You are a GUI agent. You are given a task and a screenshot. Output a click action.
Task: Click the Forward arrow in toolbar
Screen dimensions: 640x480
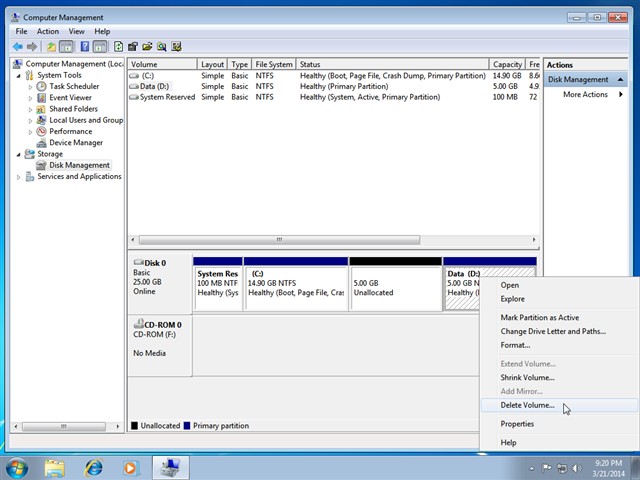pyautogui.click(x=32, y=47)
